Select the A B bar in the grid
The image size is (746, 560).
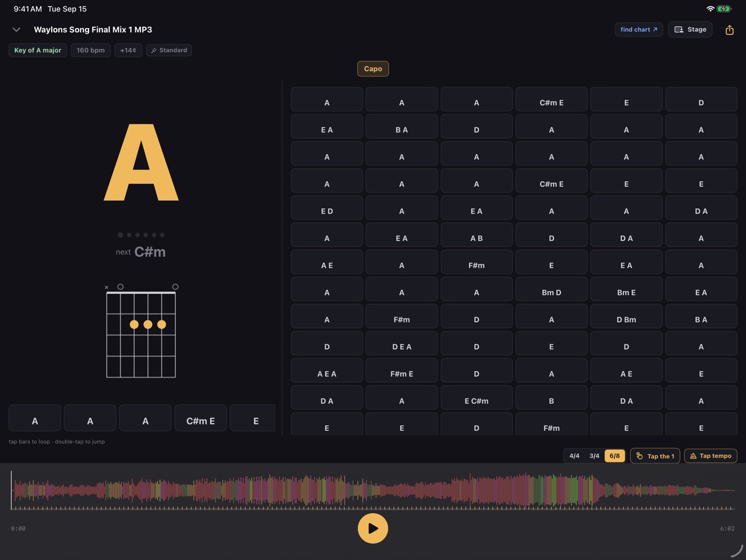477,235
